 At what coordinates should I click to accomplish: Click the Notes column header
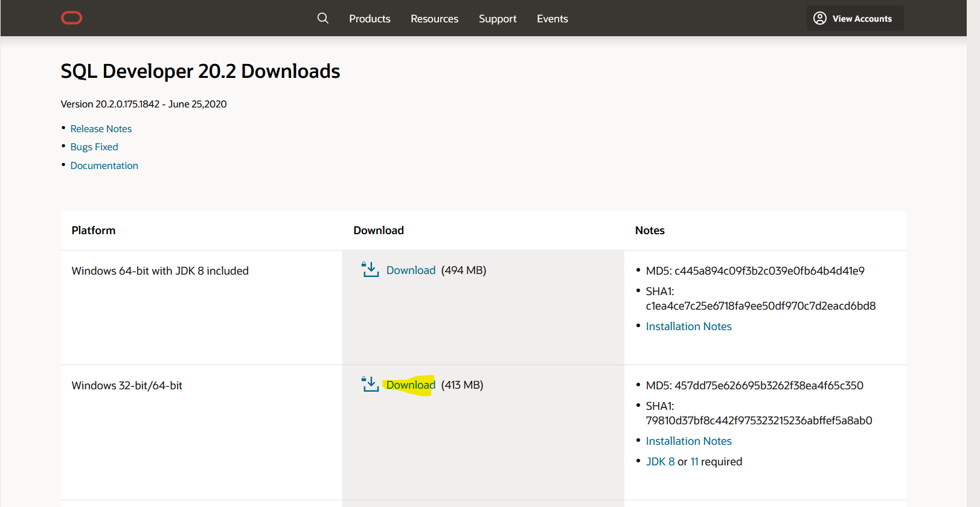pyautogui.click(x=650, y=231)
